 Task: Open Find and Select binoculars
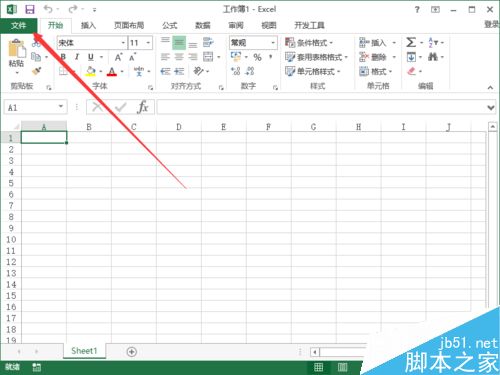[433, 57]
